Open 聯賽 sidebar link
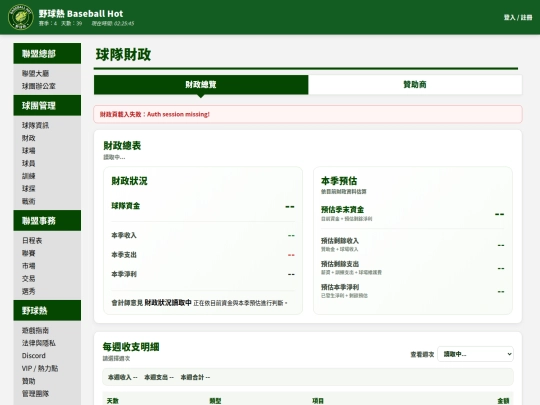540x405 pixels. (29, 253)
